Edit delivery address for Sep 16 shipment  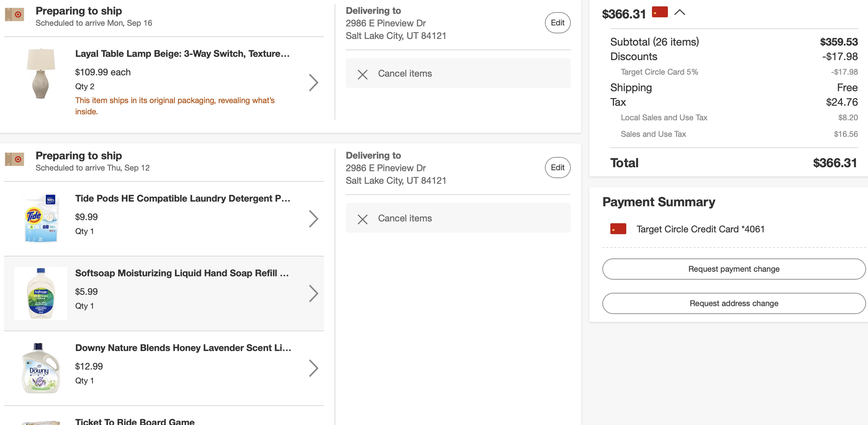[557, 23]
